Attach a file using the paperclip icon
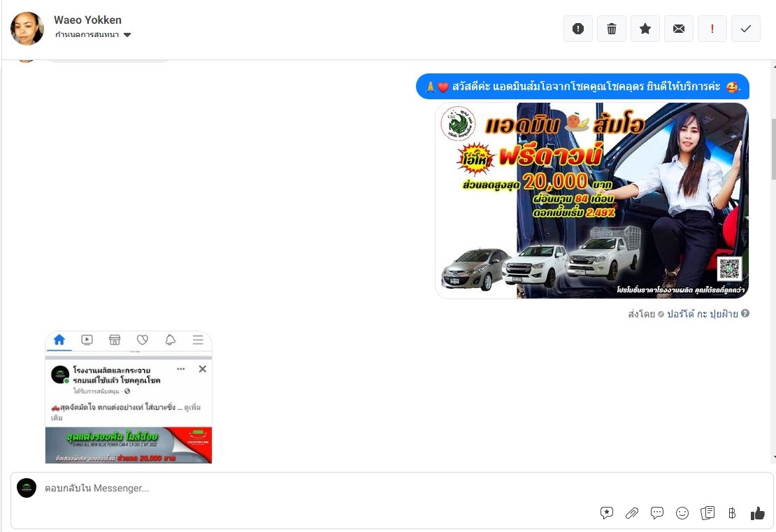The image size is (776, 532). click(x=632, y=513)
